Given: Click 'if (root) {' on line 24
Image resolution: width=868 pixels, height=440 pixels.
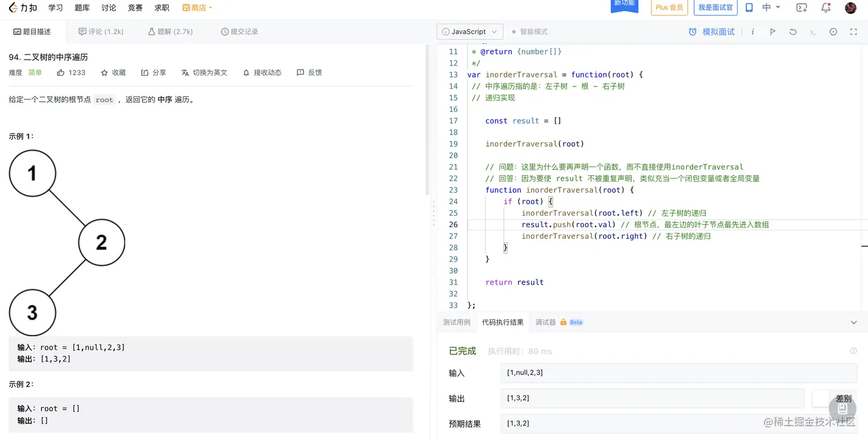Looking at the screenshot, I should coord(528,202).
